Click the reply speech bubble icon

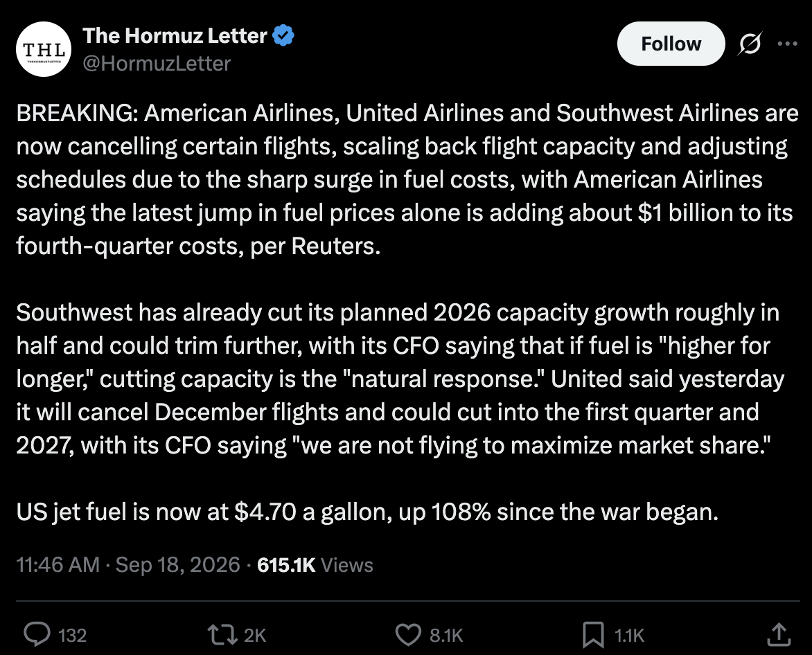(x=37, y=634)
